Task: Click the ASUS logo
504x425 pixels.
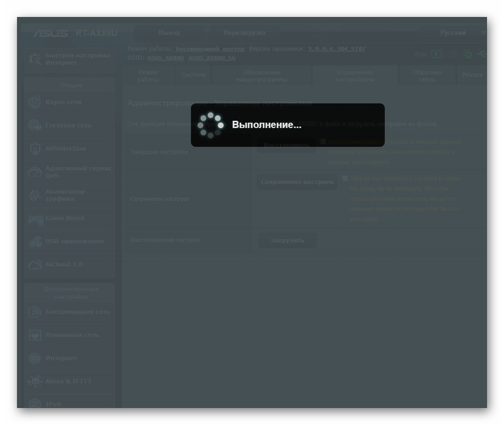Action: point(50,33)
